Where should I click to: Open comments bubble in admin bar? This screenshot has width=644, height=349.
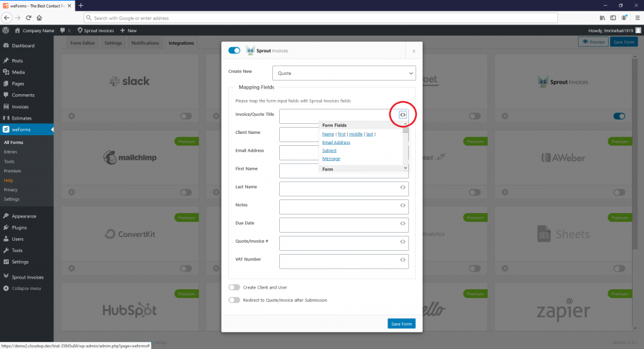pos(65,30)
